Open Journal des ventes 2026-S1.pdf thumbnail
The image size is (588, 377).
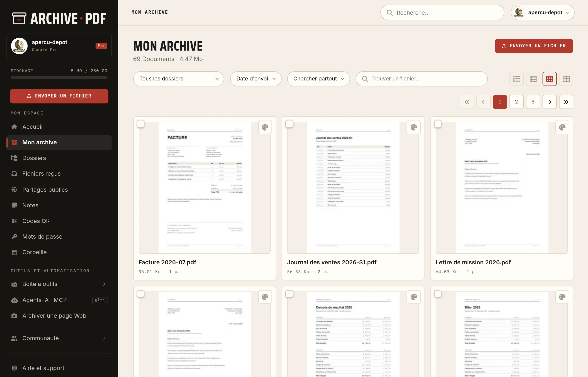353,188
